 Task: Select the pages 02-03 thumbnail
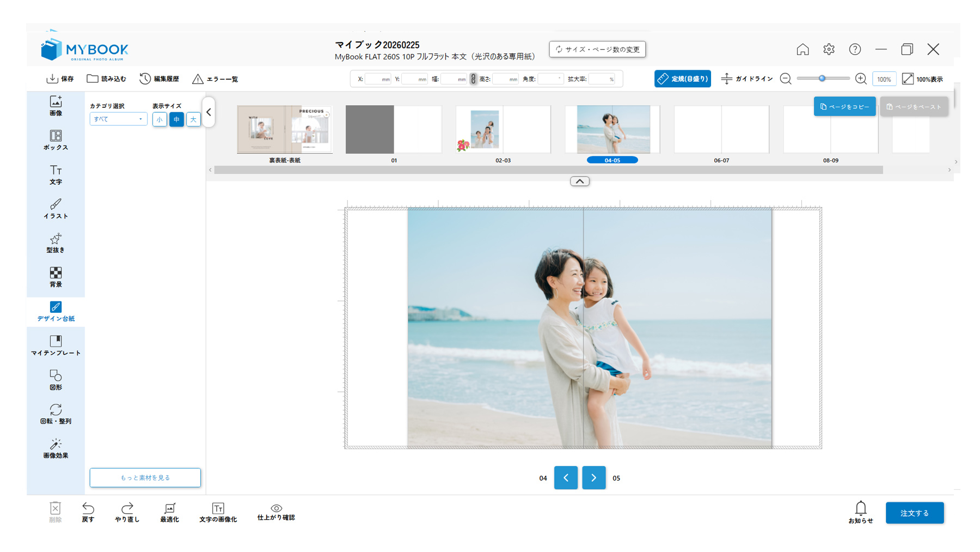503,129
